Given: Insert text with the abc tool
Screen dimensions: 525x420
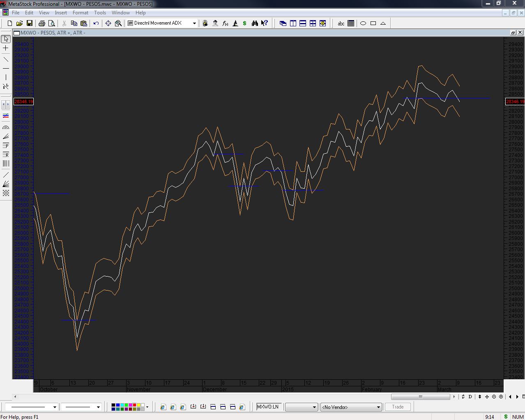Looking at the screenshot, I should click(341, 23).
